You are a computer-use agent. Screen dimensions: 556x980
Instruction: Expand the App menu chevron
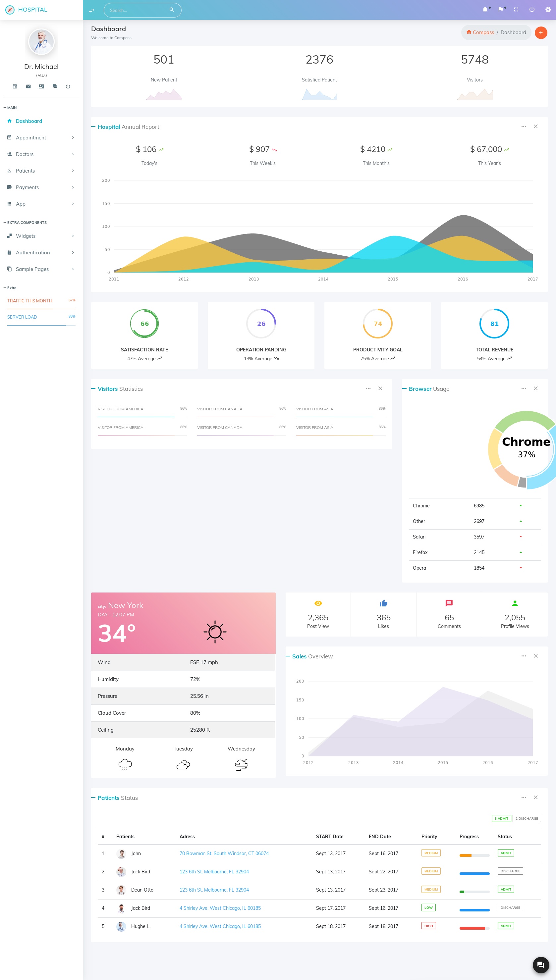73,204
